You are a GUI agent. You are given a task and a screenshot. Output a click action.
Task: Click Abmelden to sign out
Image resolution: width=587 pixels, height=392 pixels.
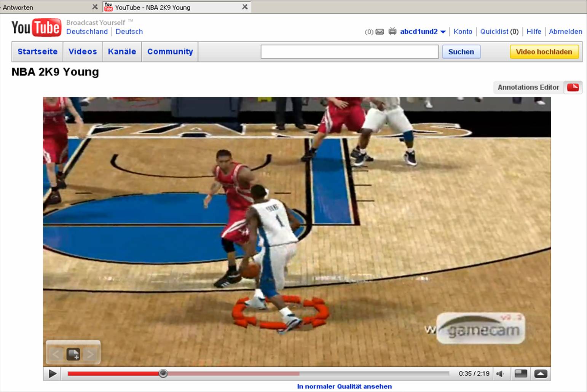pyautogui.click(x=565, y=32)
